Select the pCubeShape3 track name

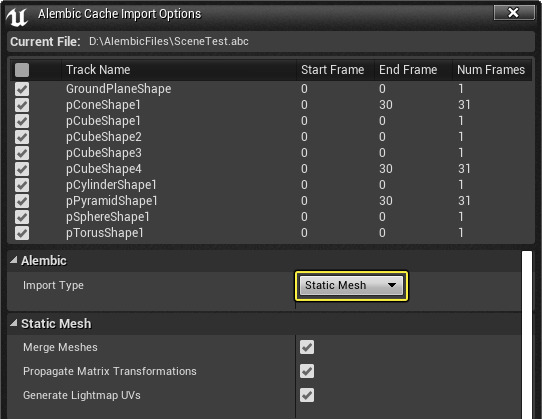(104, 153)
